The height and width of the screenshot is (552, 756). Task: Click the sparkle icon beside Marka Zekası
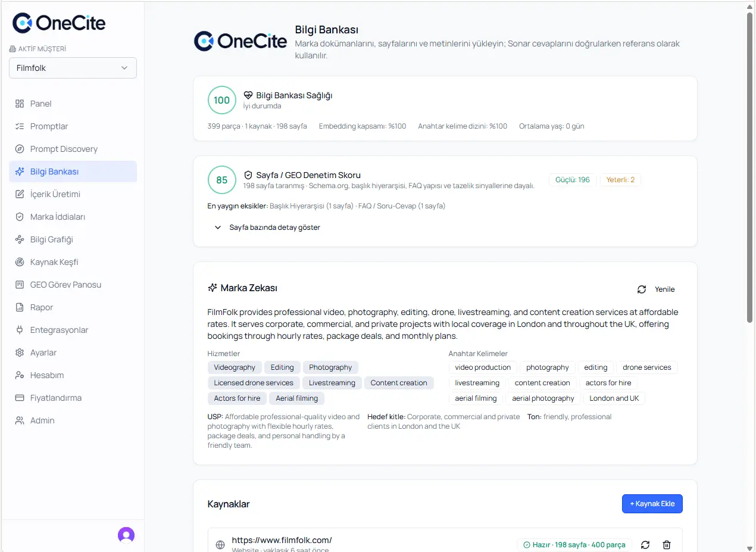point(213,288)
